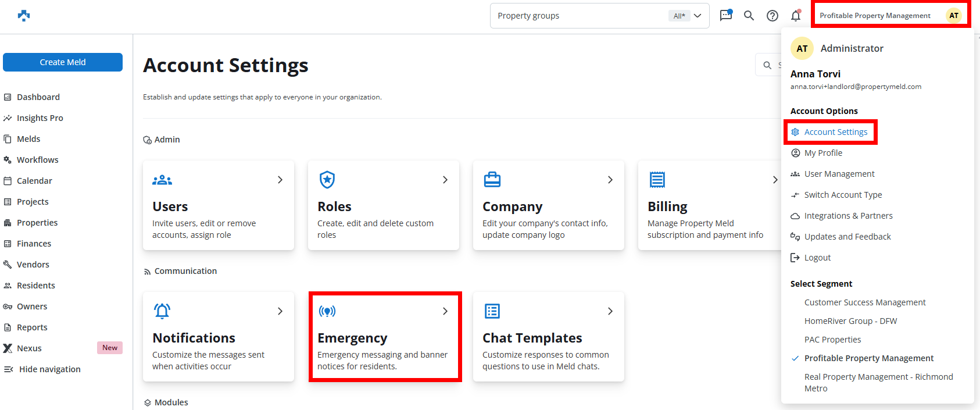Click the Billing receipt icon
Screen dimensions: 980x410
click(657, 180)
